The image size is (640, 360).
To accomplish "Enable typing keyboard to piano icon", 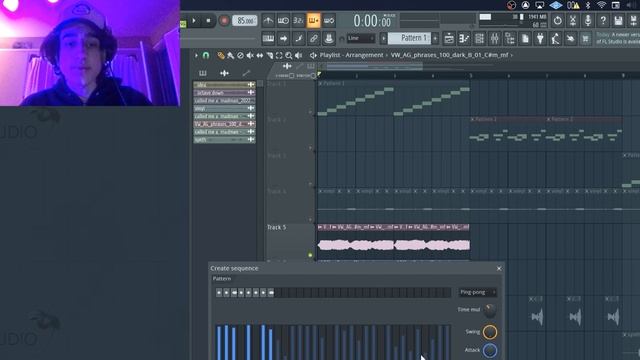I will click(x=268, y=39).
